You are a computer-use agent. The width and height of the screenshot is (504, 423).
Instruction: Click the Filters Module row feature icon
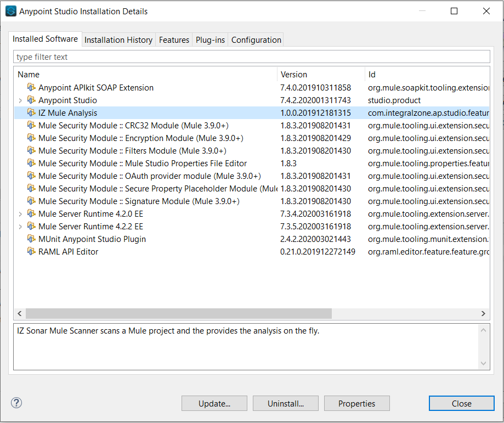31,150
